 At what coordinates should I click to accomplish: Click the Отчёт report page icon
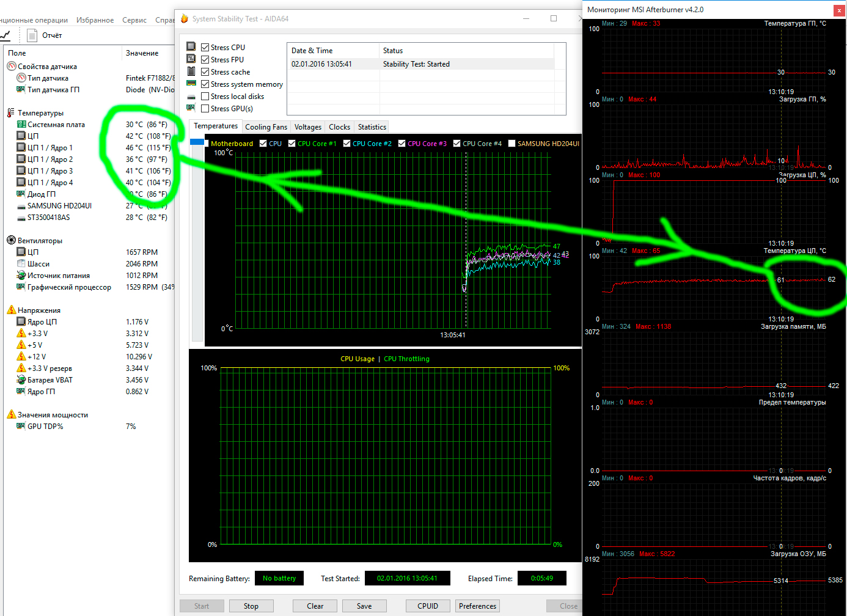coord(32,35)
